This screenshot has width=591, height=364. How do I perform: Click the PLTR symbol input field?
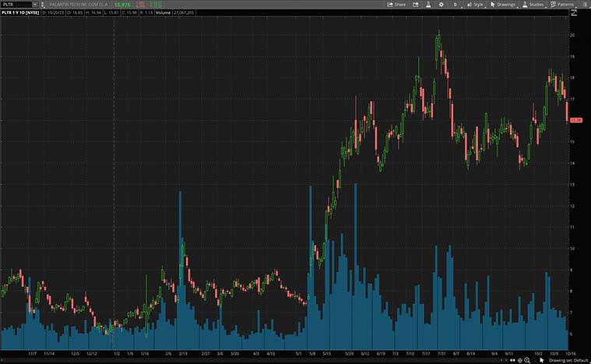click(x=16, y=5)
